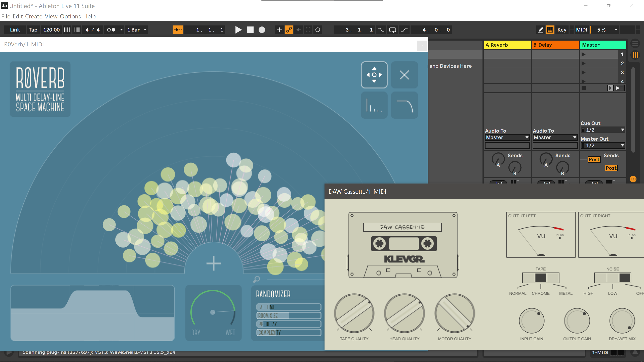The image size is (644, 362).
Task: Click the Input Gain knob in DAW Cassette
Action: 532,321
